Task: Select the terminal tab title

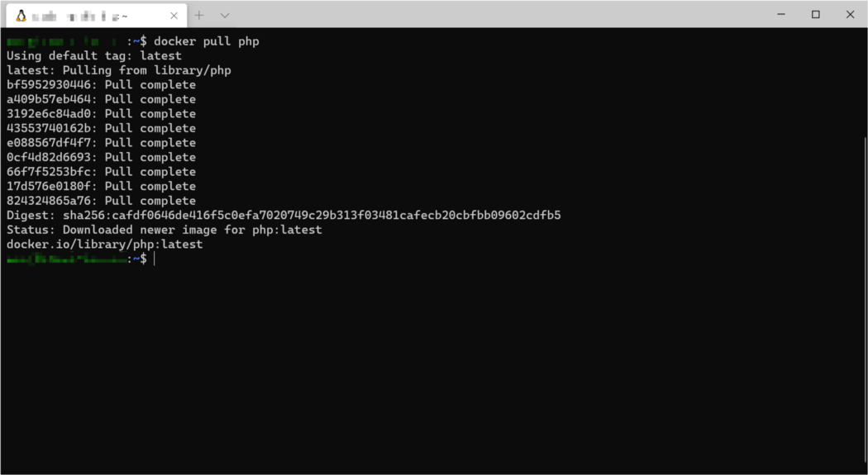Action: 79,17
